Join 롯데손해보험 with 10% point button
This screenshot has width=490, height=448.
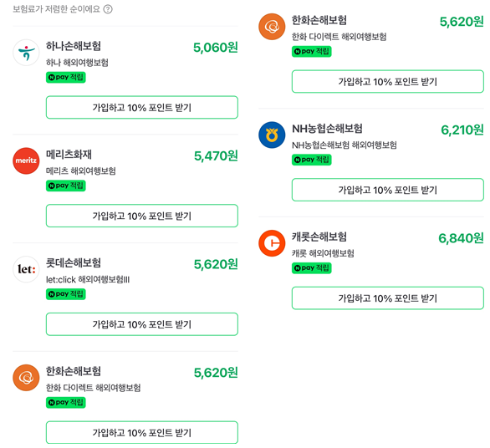(x=142, y=324)
